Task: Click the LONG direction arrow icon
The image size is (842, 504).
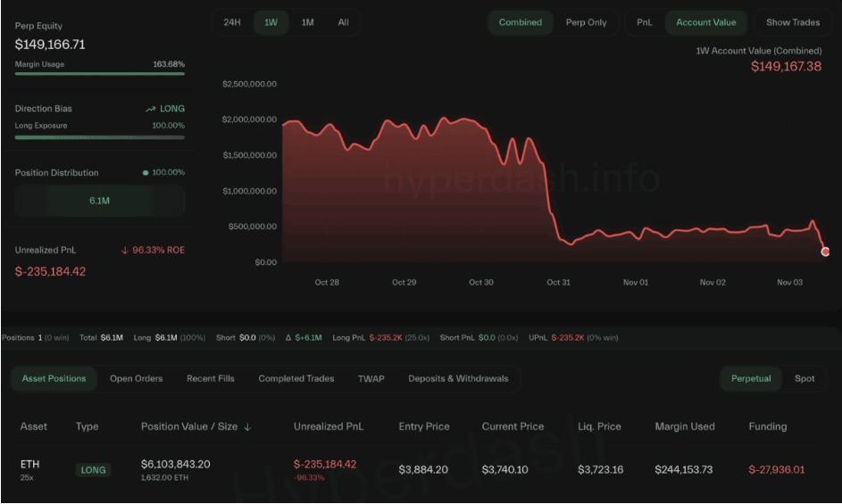Action: tap(151, 109)
